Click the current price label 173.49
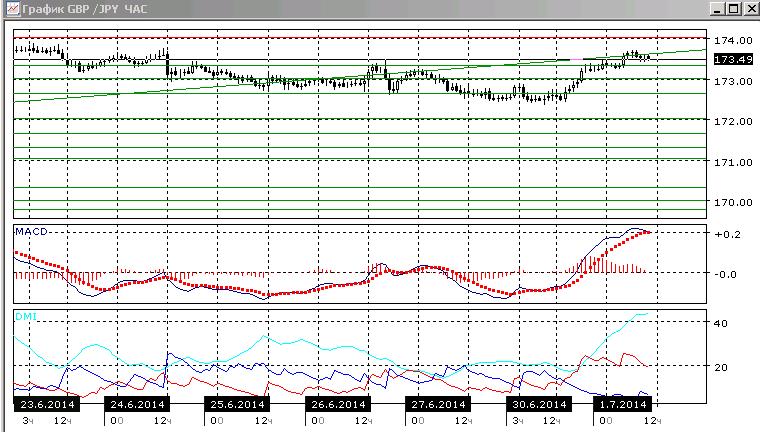Viewport: 760px width, 432px height. pyautogui.click(x=733, y=59)
